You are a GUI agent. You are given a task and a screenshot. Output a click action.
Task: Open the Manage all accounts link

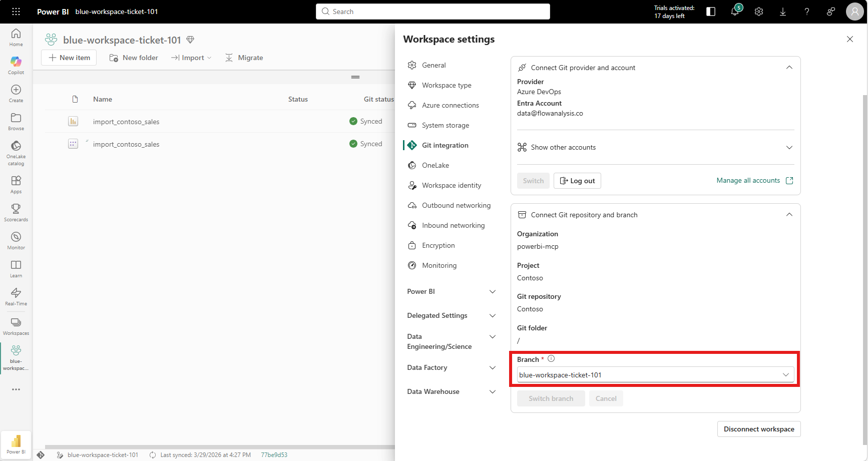pos(755,180)
